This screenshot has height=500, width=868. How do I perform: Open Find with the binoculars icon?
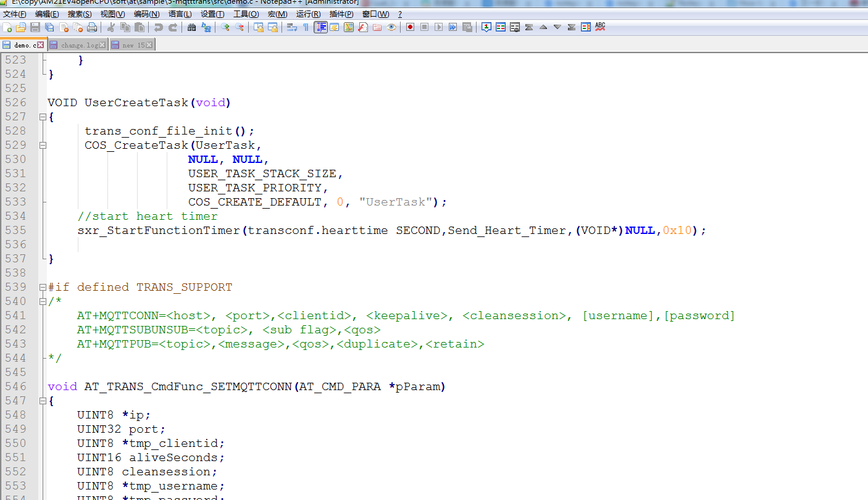point(191,27)
